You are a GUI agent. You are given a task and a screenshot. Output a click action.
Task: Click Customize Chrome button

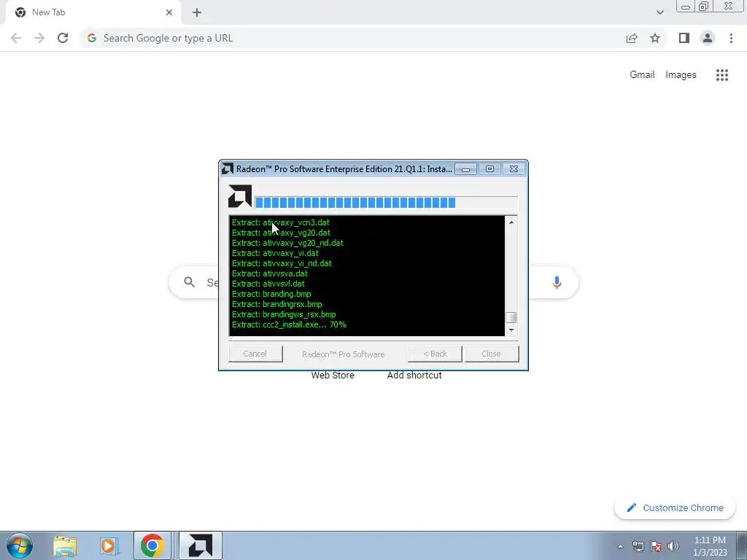point(675,507)
